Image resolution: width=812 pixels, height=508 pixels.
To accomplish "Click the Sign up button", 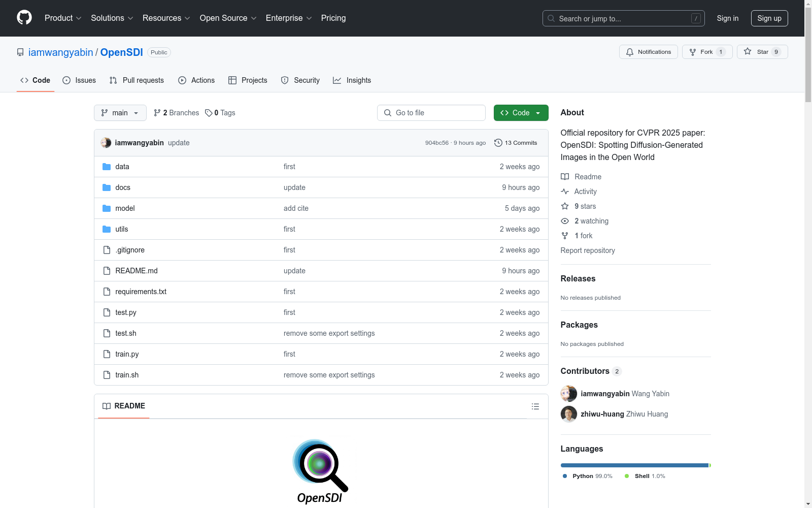I will 769,18.
